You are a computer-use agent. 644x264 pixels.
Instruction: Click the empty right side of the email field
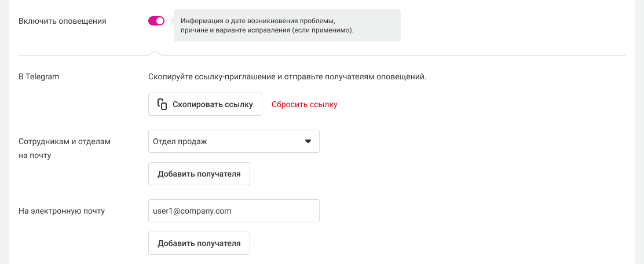pos(290,211)
